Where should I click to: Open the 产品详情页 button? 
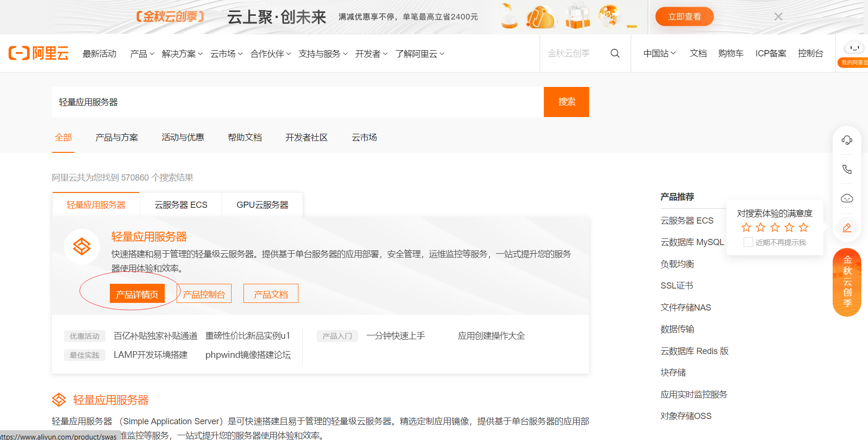[x=137, y=294]
